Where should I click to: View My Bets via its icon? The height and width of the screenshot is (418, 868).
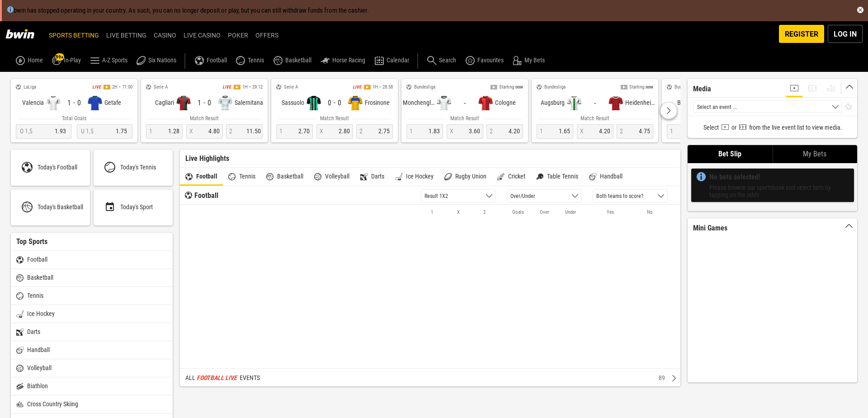click(x=517, y=60)
